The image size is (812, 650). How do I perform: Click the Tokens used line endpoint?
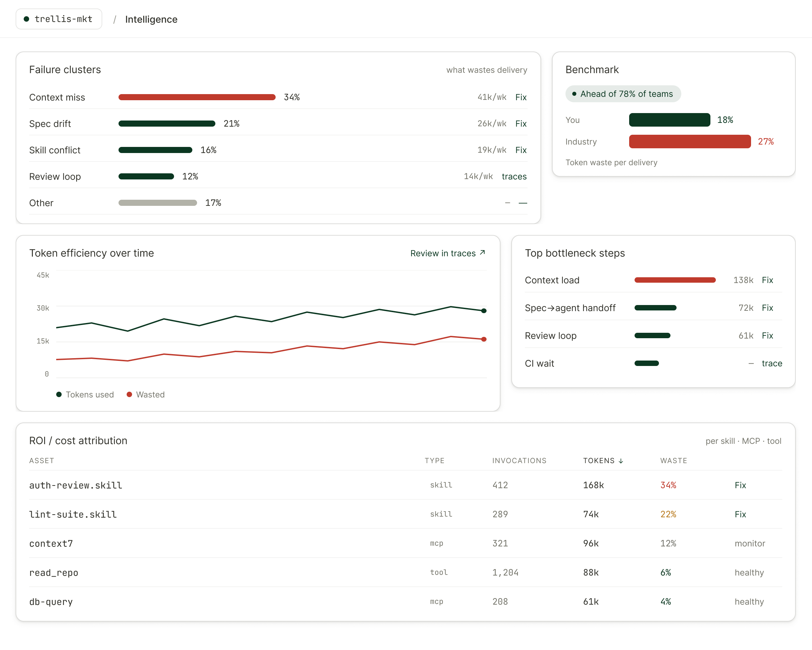[484, 311]
